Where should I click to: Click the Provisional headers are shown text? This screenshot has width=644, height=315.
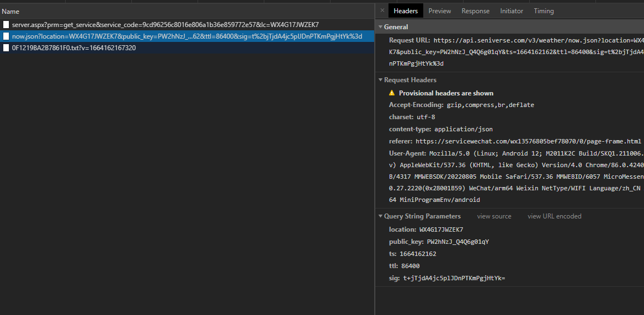click(446, 93)
